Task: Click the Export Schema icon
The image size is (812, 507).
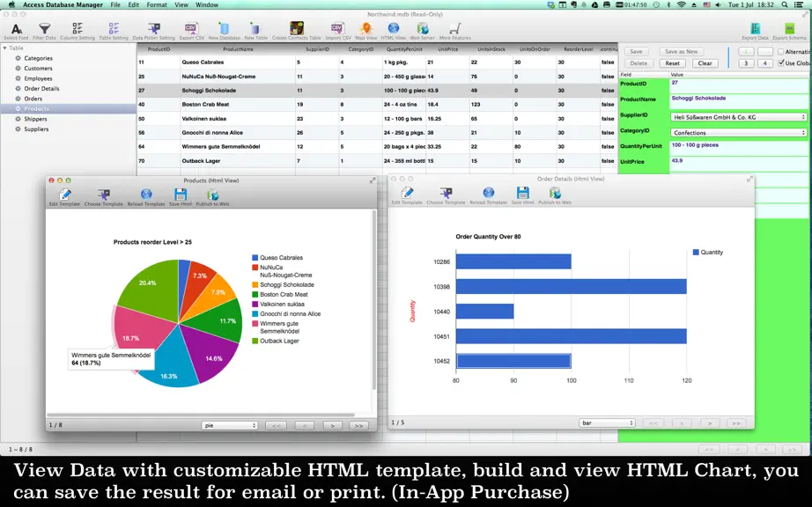Action: (x=789, y=28)
